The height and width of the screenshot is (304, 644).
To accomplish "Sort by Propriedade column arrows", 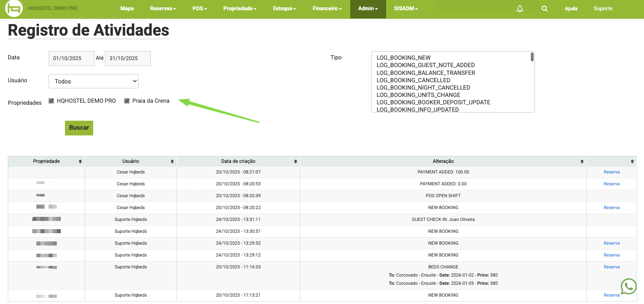I will click(80, 161).
